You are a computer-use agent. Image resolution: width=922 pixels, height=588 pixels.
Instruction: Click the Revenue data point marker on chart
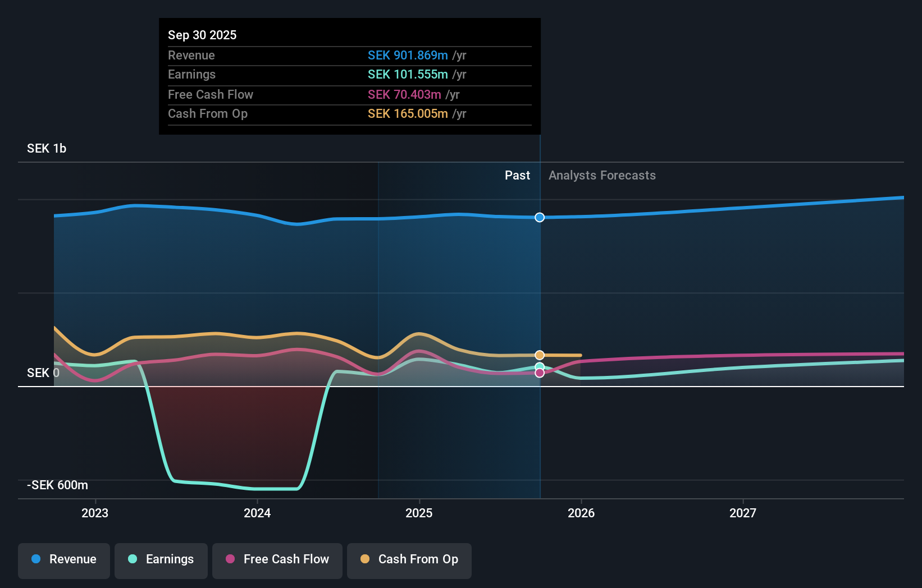539,218
